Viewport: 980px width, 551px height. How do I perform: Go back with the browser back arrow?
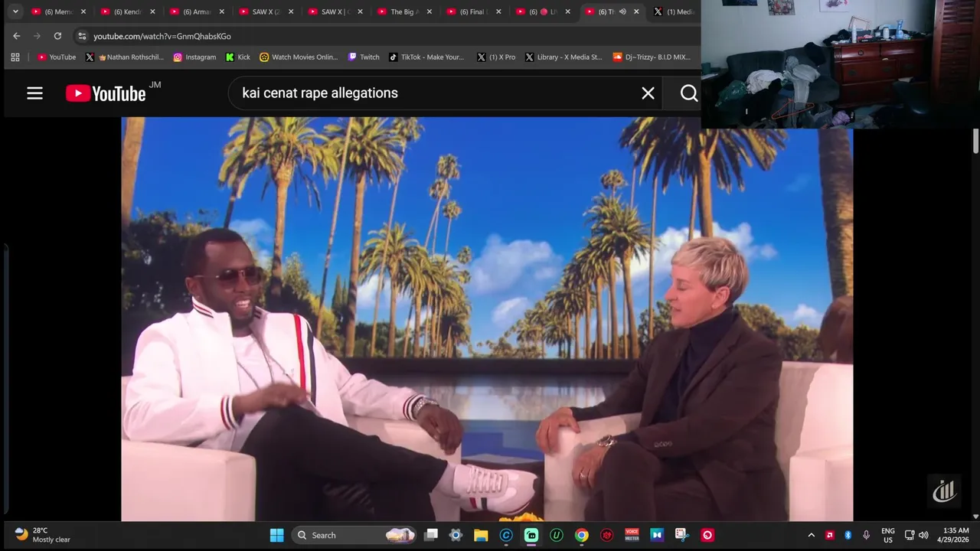[x=16, y=36]
